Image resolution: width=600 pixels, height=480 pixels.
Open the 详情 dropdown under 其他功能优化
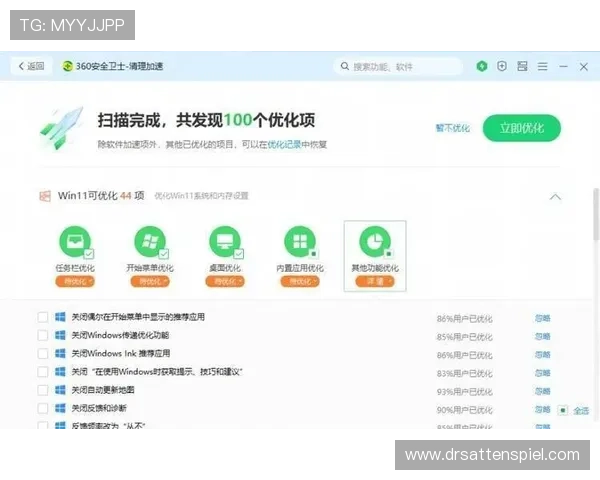click(x=375, y=282)
